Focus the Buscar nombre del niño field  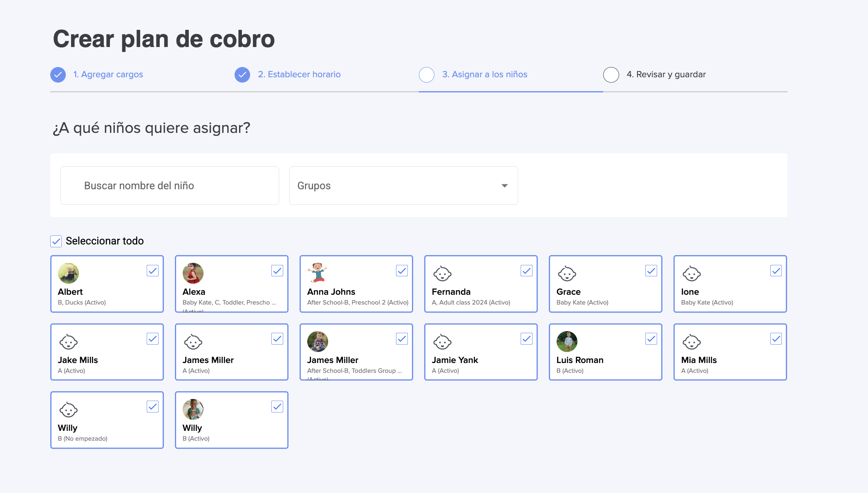tap(170, 186)
